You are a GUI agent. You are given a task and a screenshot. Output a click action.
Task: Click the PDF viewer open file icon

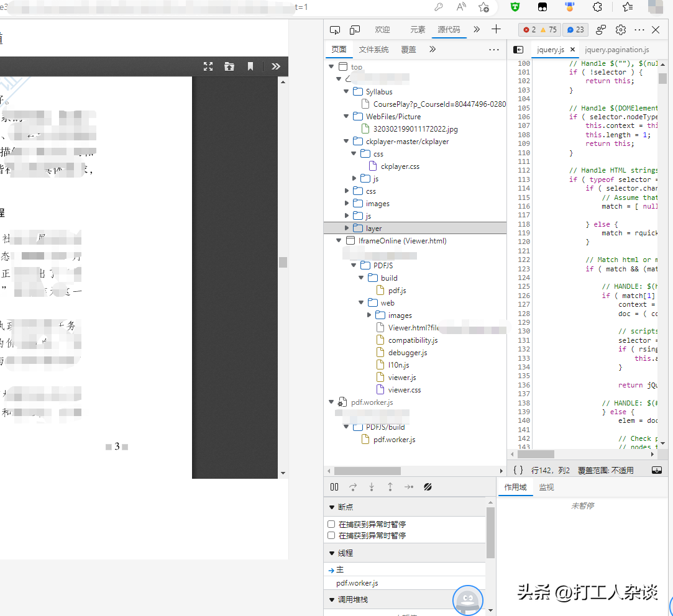click(x=229, y=66)
